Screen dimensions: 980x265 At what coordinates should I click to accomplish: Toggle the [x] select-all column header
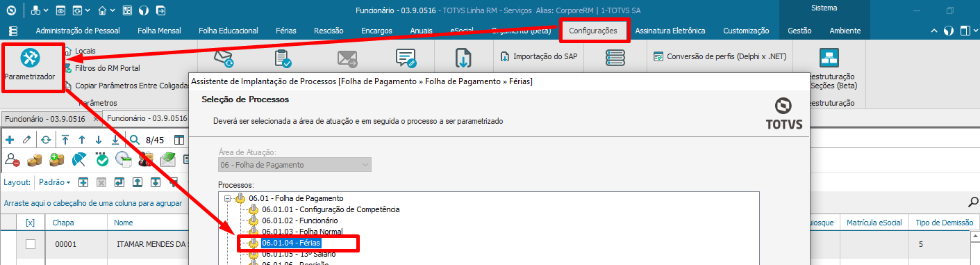pos(30,223)
